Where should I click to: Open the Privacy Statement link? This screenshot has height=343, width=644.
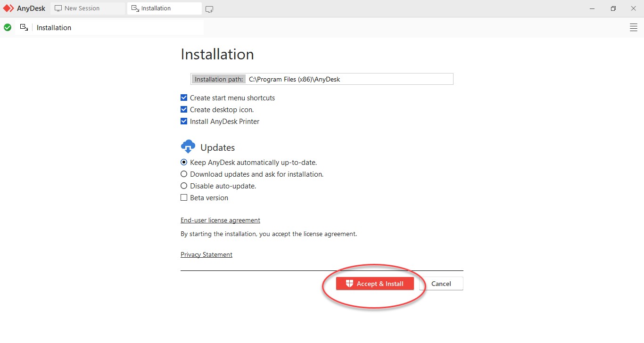click(x=206, y=255)
